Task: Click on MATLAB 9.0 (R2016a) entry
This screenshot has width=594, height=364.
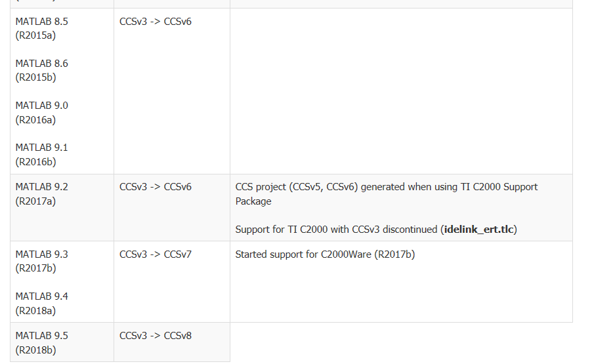Action: coord(41,112)
